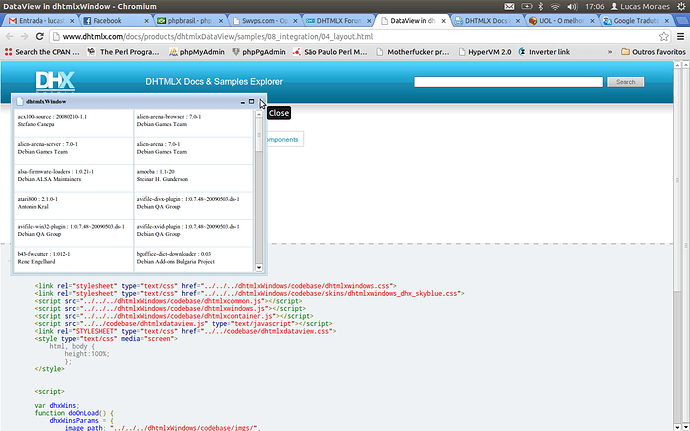The height and width of the screenshot is (431, 690).
Task: Select the acx100-source item
Action: [x=73, y=123]
